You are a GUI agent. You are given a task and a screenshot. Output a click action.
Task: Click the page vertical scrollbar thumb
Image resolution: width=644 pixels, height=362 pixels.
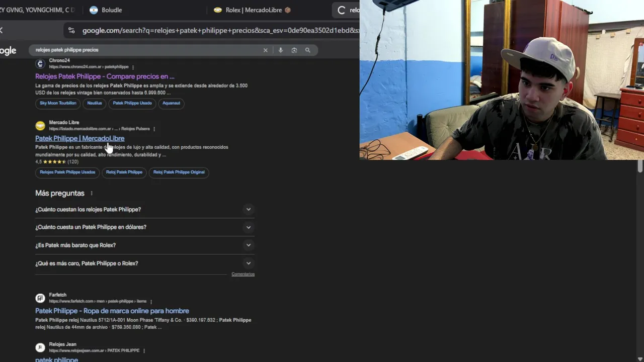pyautogui.click(x=640, y=166)
